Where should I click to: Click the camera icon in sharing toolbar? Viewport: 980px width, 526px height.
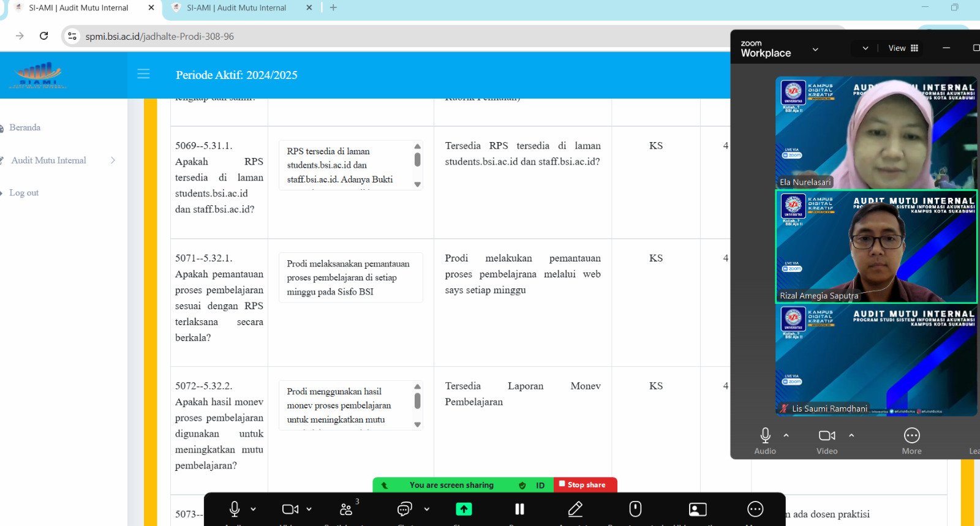click(290, 509)
